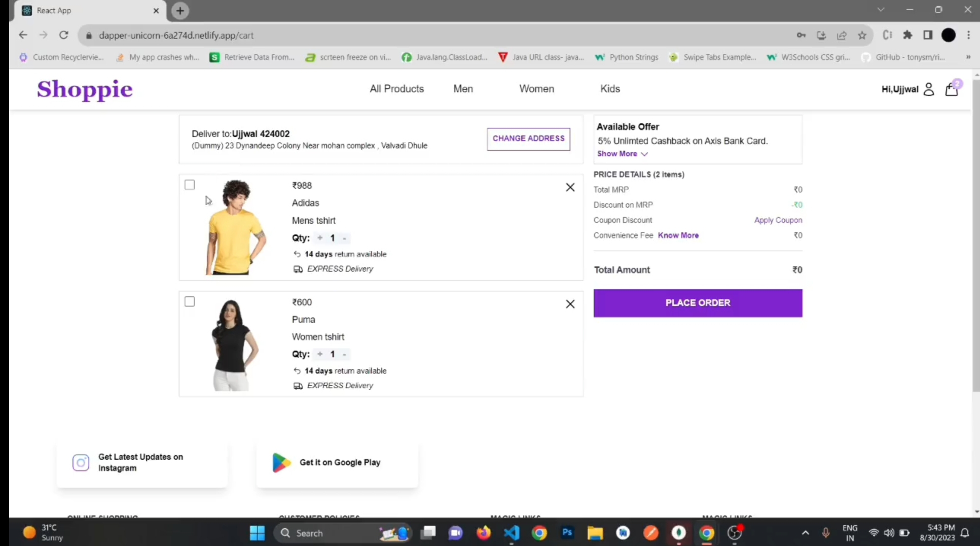The width and height of the screenshot is (980, 546).
Task: Open File Explorer from taskbar
Action: [x=595, y=533]
